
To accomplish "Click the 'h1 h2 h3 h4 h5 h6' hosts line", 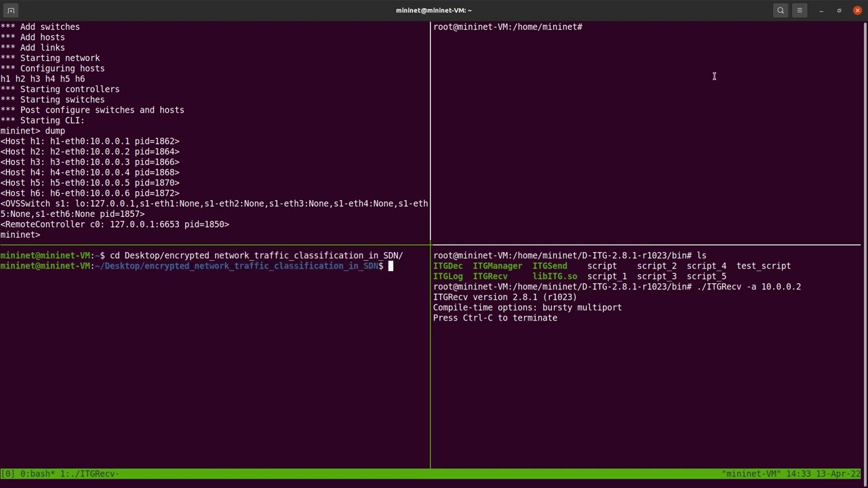I will [42, 79].
